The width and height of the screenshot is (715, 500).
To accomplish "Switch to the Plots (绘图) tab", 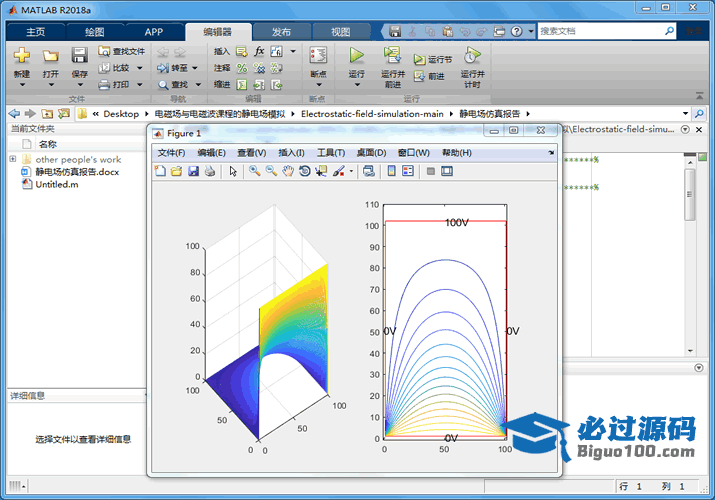I will click(94, 32).
